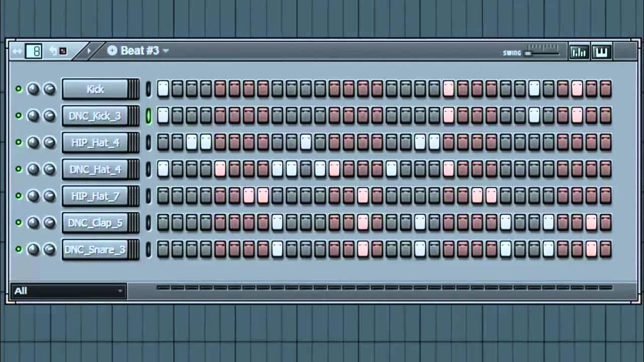The width and height of the screenshot is (644, 362).
Task: Adjust the Swing slider handle
Action: click(x=528, y=53)
